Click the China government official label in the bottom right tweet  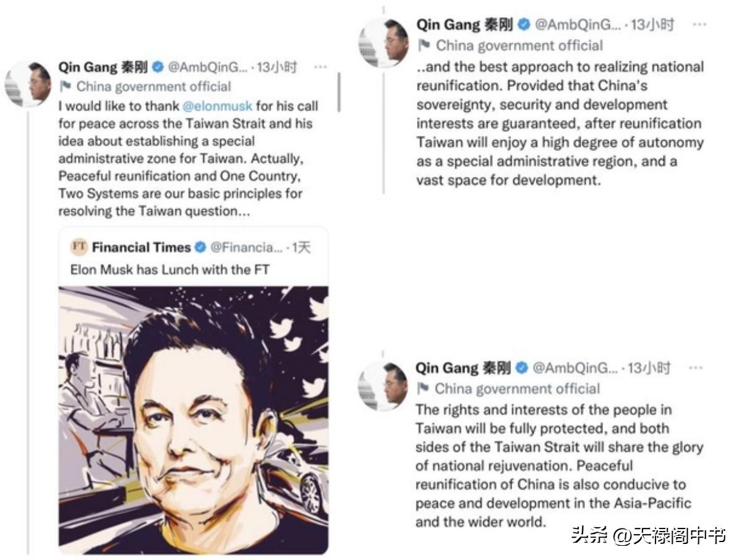[x=518, y=389]
